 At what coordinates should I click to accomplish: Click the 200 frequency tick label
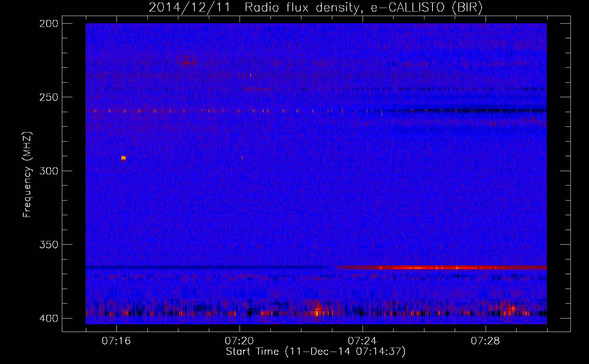click(48, 23)
